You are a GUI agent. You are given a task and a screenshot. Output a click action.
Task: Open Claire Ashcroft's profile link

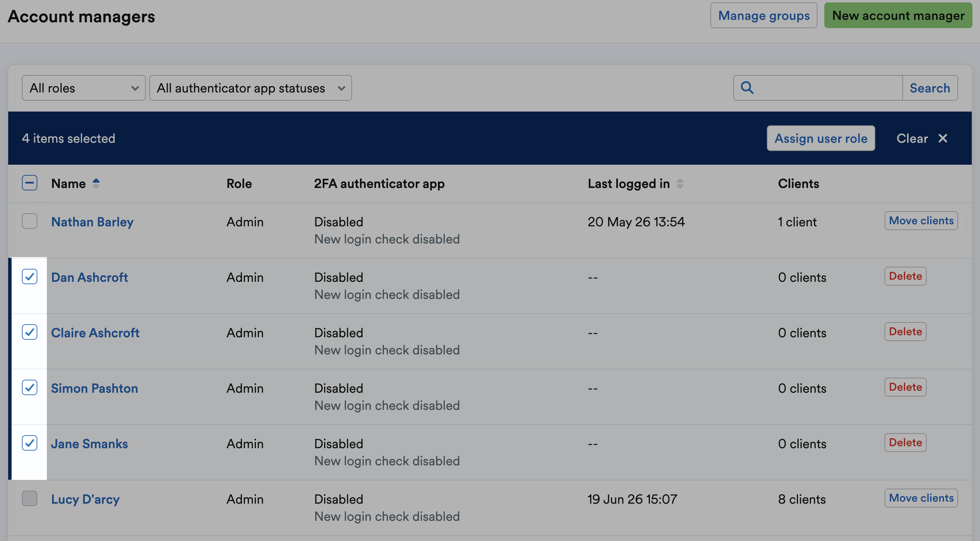(x=95, y=333)
